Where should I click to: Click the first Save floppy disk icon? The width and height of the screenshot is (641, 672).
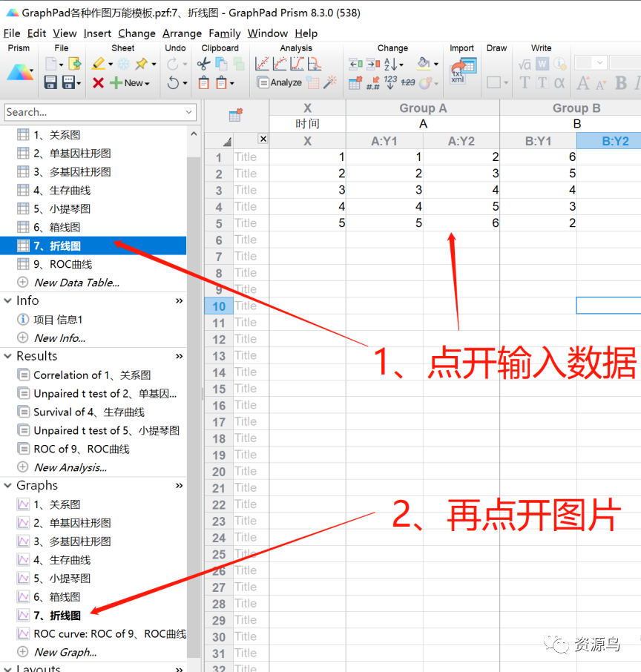50,82
